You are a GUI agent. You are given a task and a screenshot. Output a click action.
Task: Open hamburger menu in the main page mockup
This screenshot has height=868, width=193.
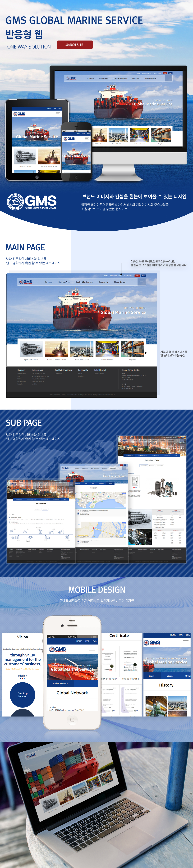coord(142,282)
